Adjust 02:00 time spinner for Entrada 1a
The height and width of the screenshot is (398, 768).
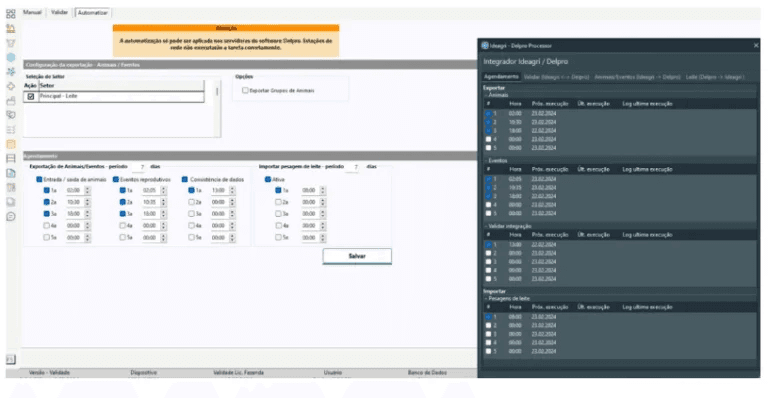(x=88, y=190)
